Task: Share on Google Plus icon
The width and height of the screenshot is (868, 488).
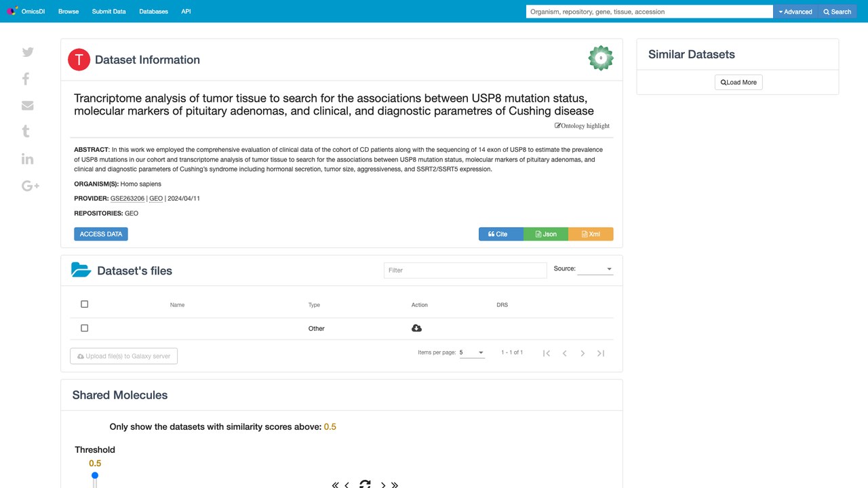Action: coord(31,186)
